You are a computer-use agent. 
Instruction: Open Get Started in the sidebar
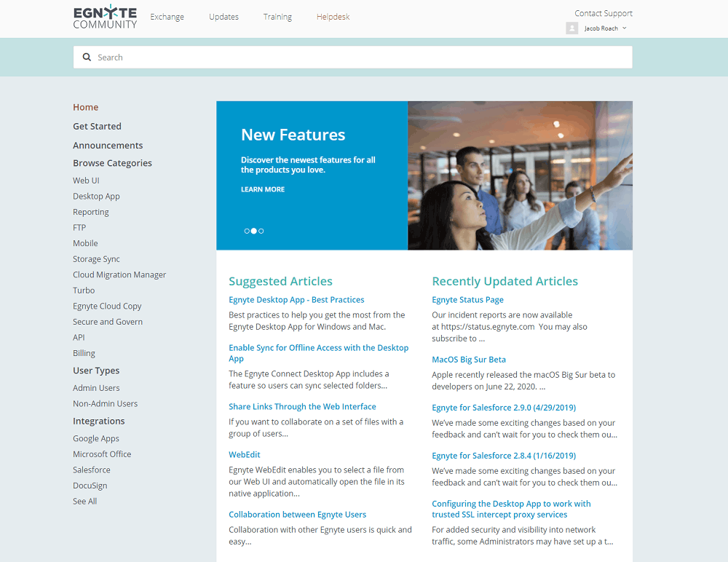click(97, 127)
